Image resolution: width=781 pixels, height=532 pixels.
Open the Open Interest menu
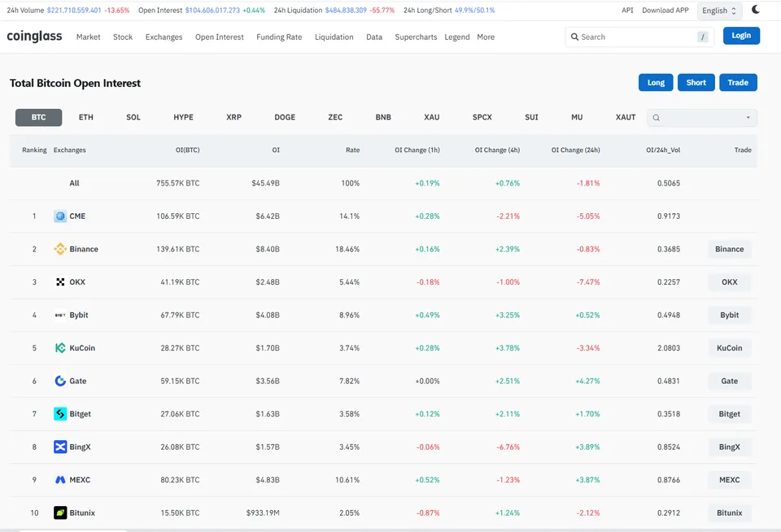219,37
